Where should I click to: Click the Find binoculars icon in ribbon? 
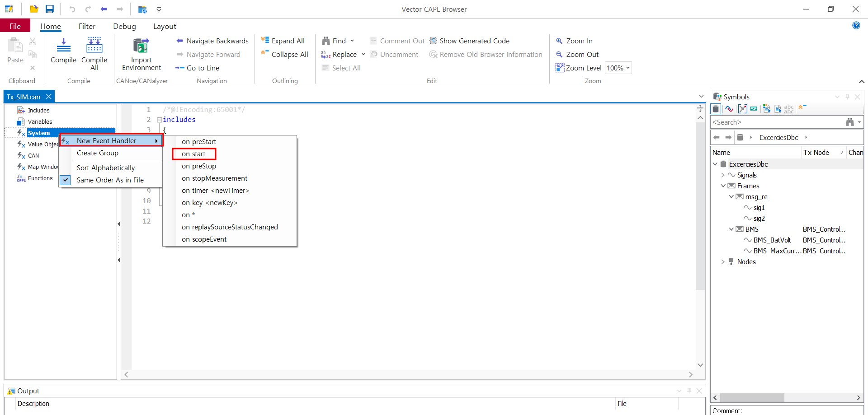(x=326, y=41)
